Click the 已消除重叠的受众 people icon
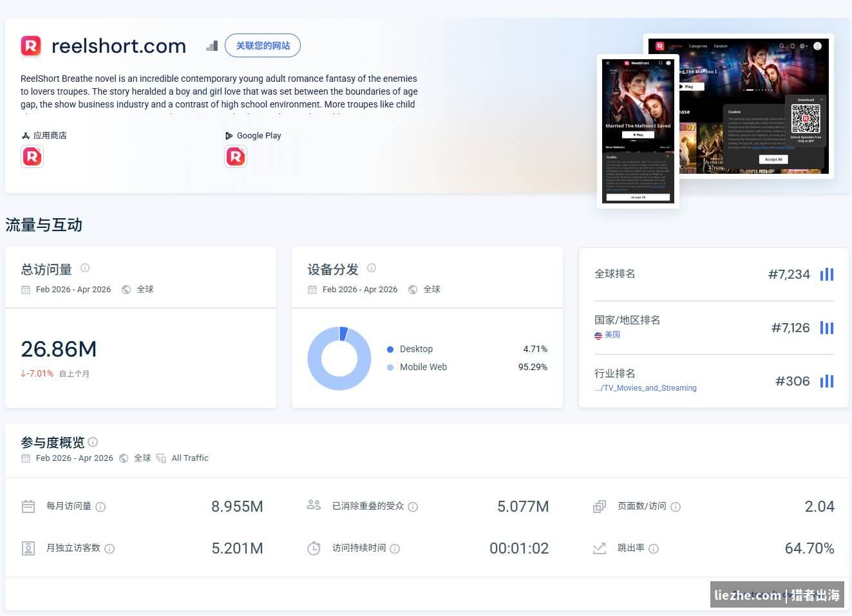This screenshot has height=616, width=852. point(314,505)
